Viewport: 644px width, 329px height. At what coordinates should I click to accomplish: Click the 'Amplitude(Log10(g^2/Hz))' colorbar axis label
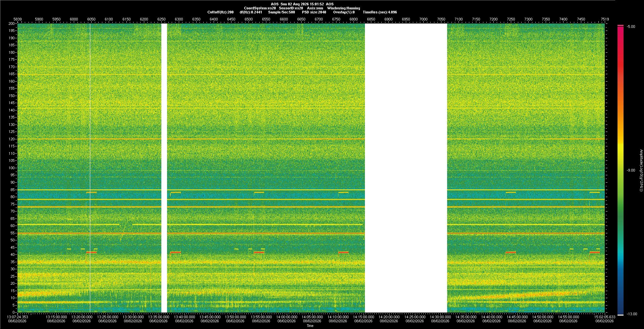[x=641, y=170]
